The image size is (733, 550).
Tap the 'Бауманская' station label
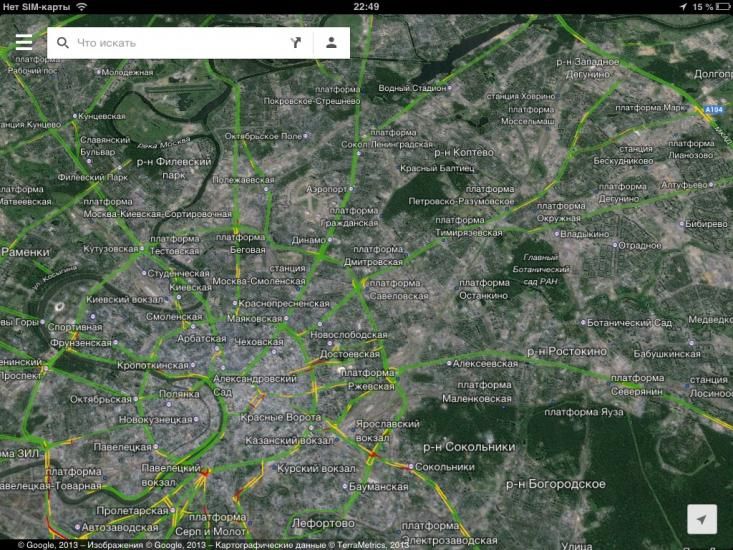378,486
